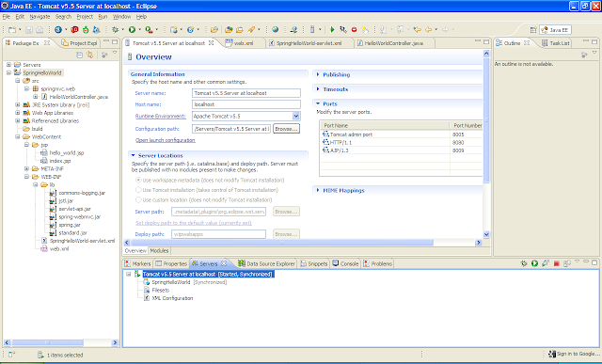Viewport: 602px width, 364px height.
Task: Switch to the web.xml editor tab
Action: pyautogui.click(x=244, y=43)
